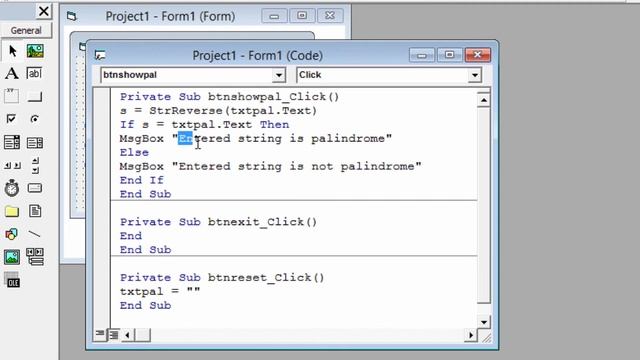
Task: Close the toolbox panel with X
Action: coord(44,11)
